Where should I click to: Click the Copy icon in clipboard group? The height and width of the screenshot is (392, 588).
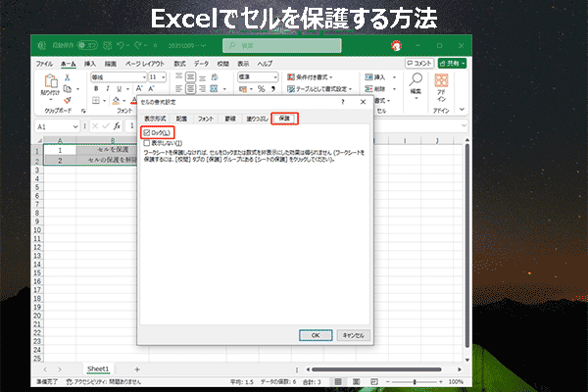click(x=67, y=89)
